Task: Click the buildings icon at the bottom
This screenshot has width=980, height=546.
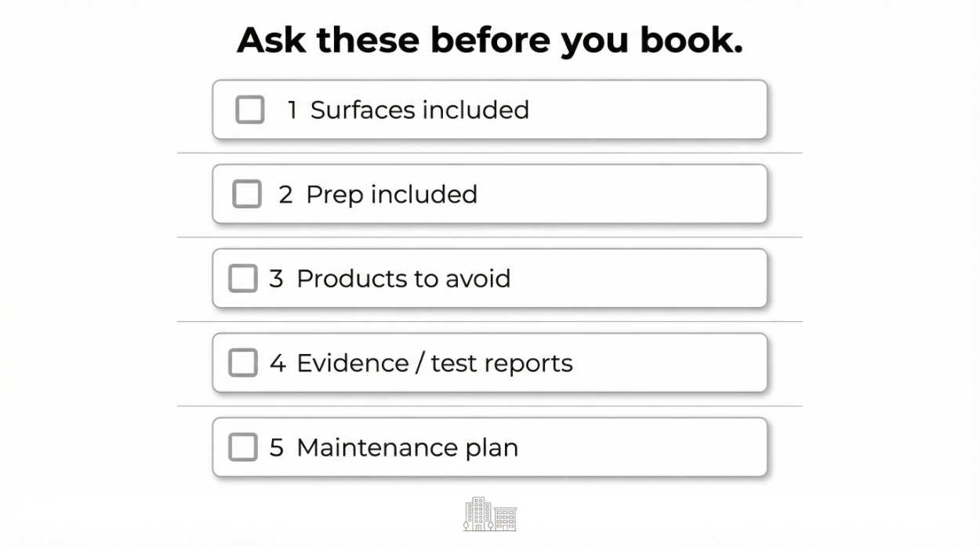Action: 490,515
